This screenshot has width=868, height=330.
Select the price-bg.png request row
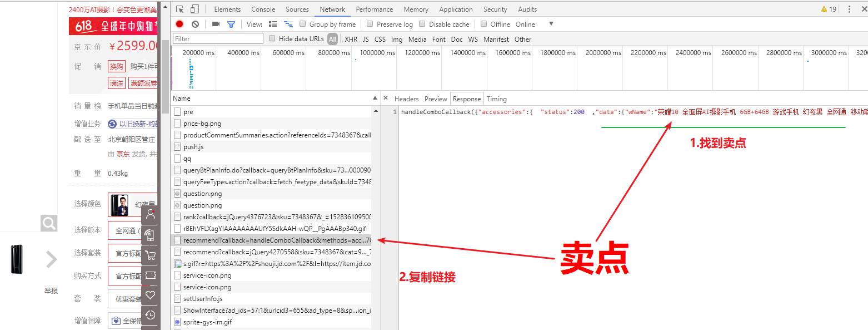pos(272,124)
